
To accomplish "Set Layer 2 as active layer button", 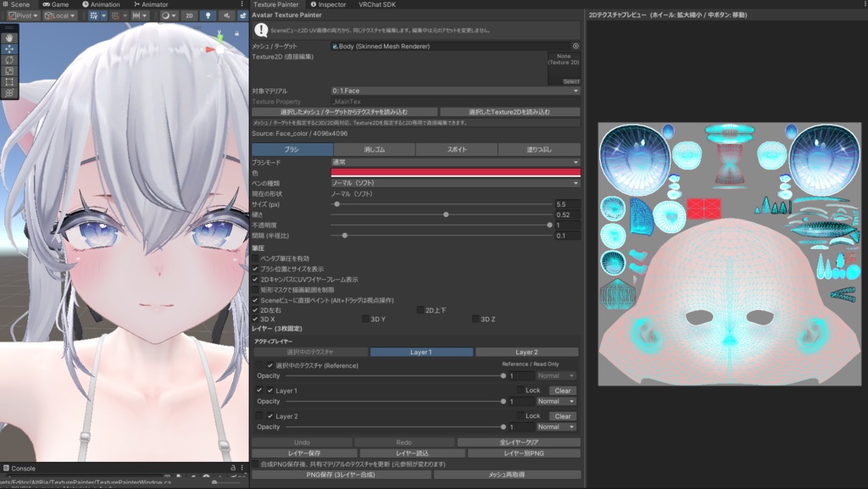I will [526, 352].
